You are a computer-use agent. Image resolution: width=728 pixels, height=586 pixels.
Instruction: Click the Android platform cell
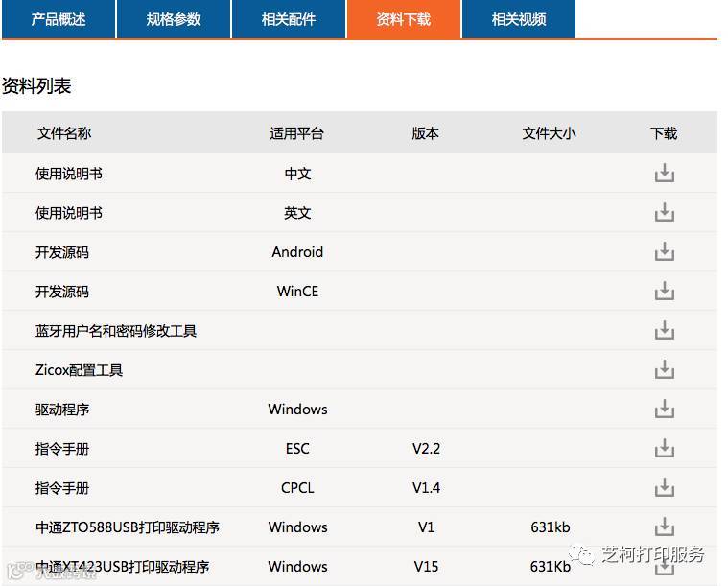click(x=297, y=252)
